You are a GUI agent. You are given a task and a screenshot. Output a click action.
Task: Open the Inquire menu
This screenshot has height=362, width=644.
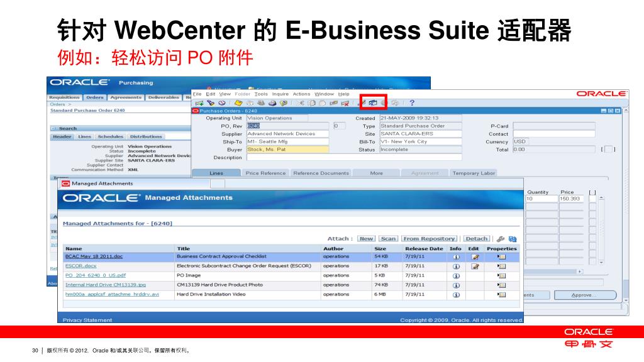click(x=280, y=94)
